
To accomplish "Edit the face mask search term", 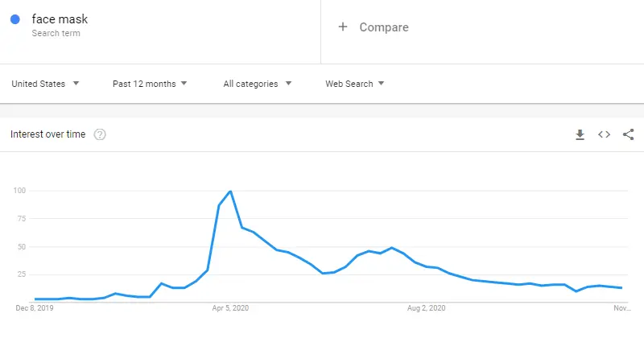I will [60, 19].
